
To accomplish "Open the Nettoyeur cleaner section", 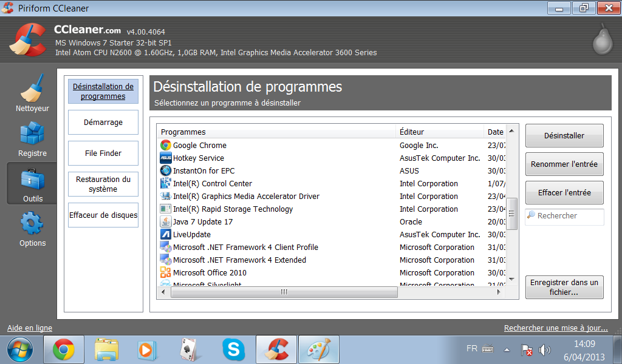I will (32, 93).
